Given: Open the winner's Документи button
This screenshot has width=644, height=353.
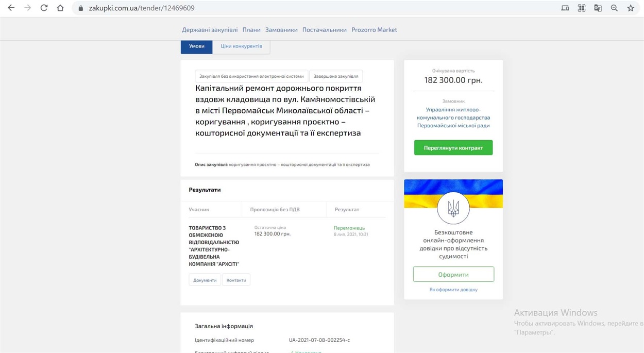Looking at the screenshot, I should pyautogui.click(x=205, y=280).
